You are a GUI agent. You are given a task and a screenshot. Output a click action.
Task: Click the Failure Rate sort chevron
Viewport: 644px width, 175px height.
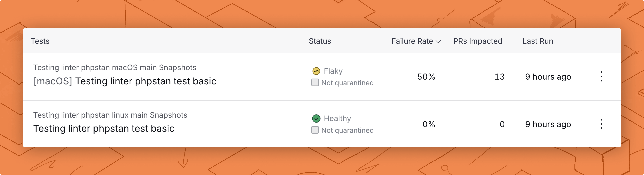coord(438,41)
